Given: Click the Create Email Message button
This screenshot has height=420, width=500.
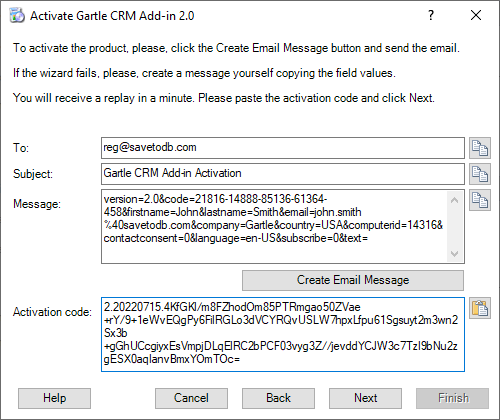Looking at the screenshot, I should [x=353, y=280].
